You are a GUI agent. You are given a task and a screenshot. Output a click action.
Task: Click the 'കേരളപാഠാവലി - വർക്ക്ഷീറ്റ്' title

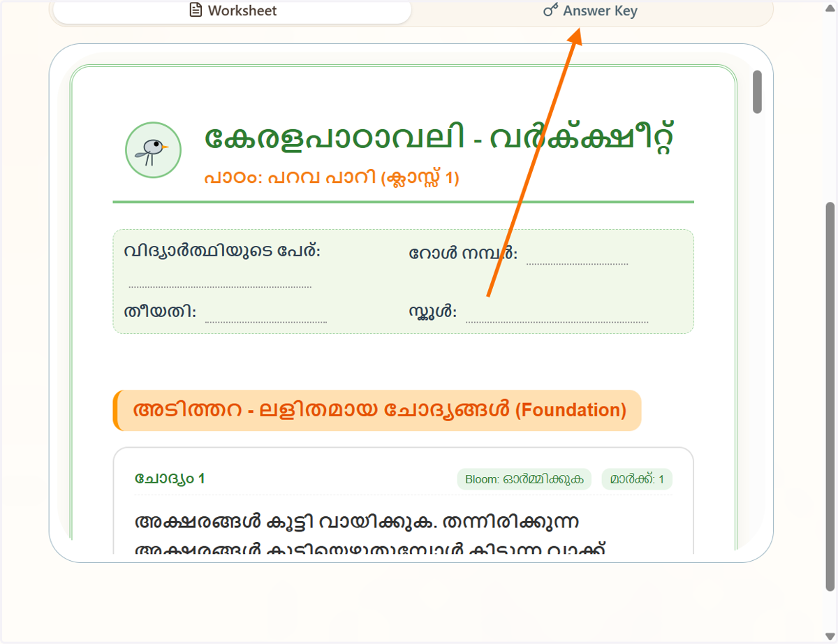(x=440, y=138)
